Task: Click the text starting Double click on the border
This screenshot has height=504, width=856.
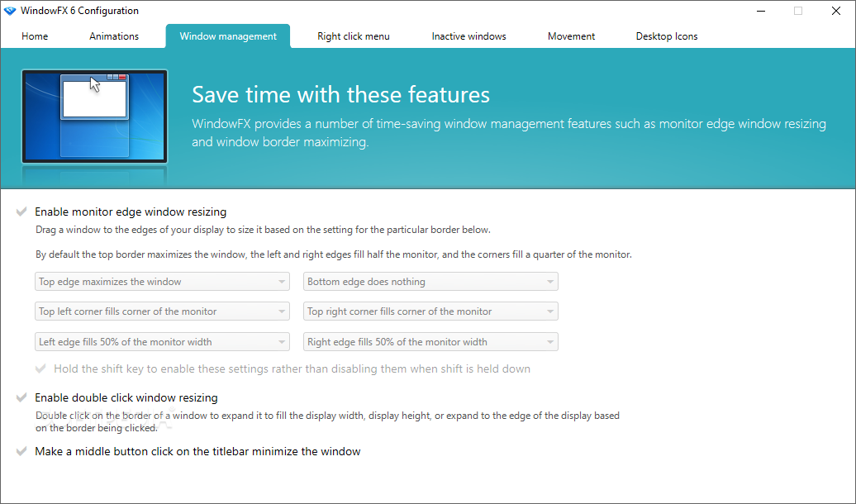Action: pyautogui.click(x=327, y=421)
